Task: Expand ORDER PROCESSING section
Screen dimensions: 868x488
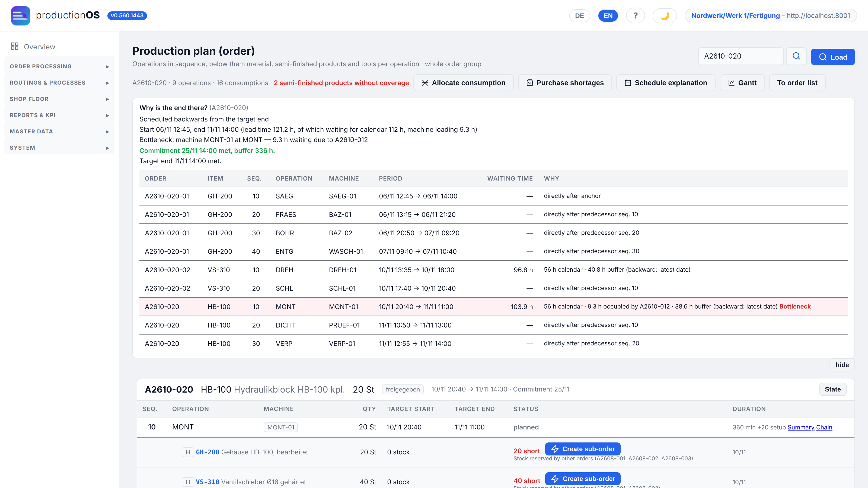Action: point(59,66)
